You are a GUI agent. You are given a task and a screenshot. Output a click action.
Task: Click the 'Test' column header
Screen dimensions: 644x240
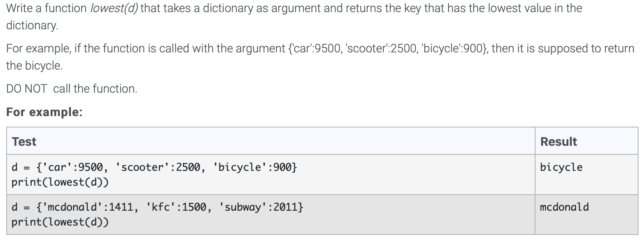(x=24, y=141)
